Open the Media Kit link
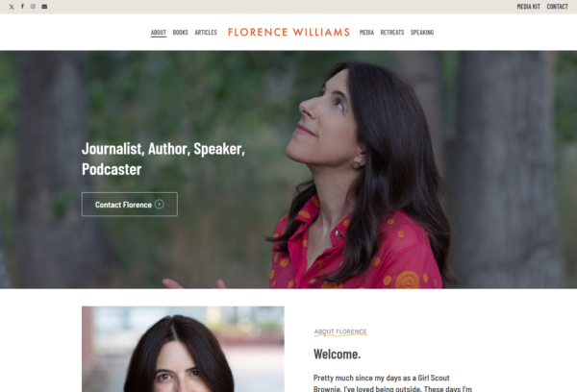This screenshot has width=577, height=392. [x=528, y=7]
